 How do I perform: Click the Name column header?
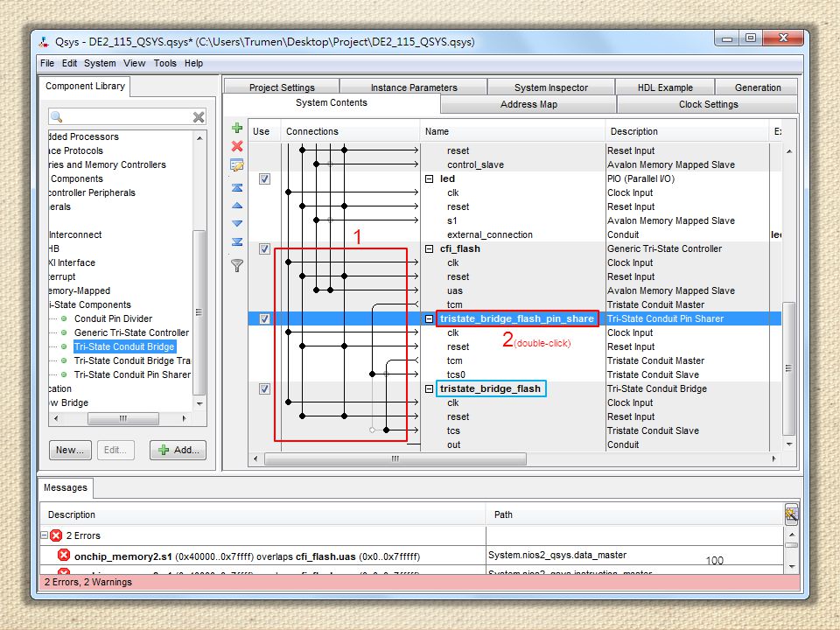(513, 131)
